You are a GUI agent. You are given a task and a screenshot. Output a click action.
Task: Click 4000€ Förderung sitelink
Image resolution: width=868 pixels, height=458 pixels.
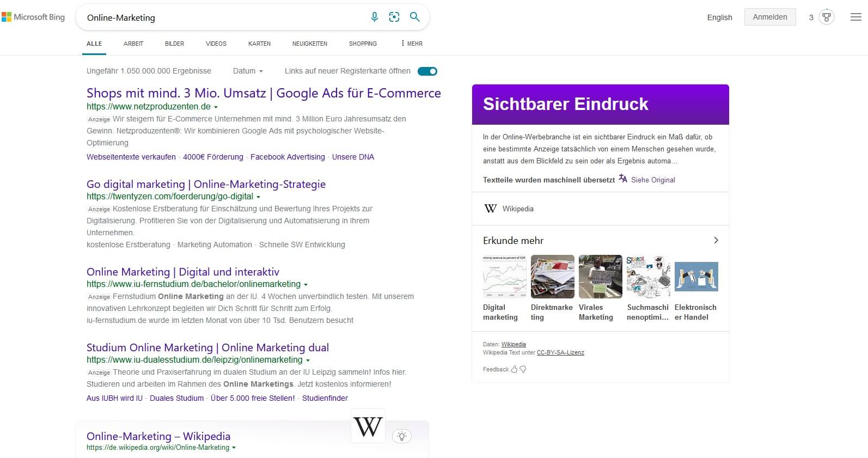click(213, 157)
